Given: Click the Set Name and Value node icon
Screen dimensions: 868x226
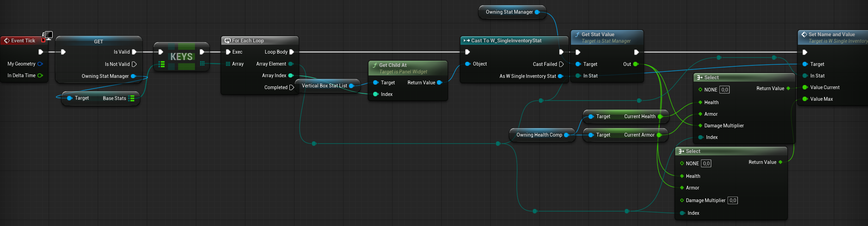Looking at the screenshot, I should [x=804, y=34].
